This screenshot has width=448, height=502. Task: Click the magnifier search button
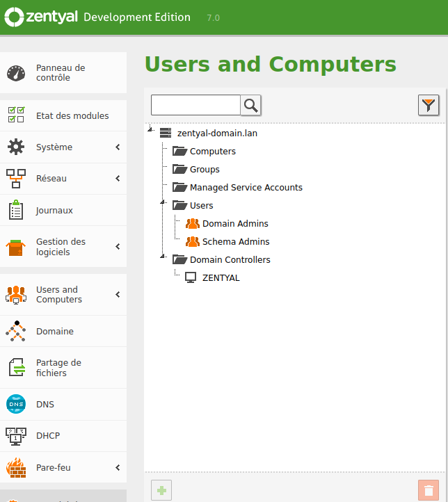pyautogui.click(x=250, y=105)
